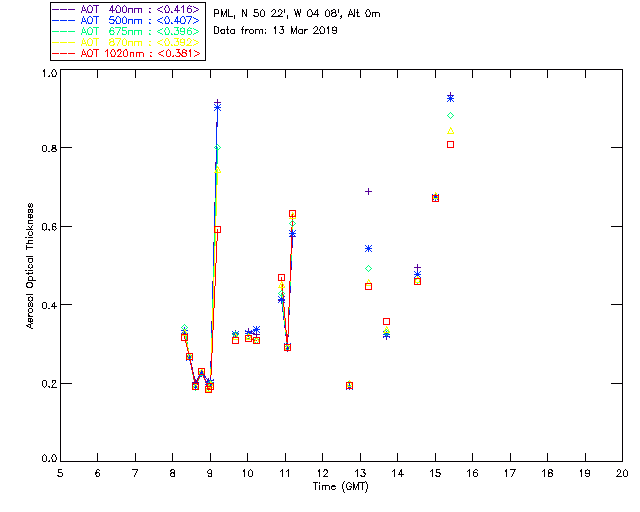
Task: Click the red square marker near 0.36
Action: point(387,321)
